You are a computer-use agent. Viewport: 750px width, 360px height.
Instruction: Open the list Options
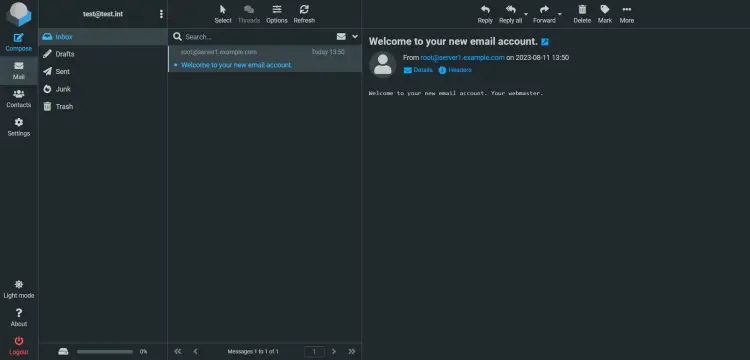coord(277,14)
